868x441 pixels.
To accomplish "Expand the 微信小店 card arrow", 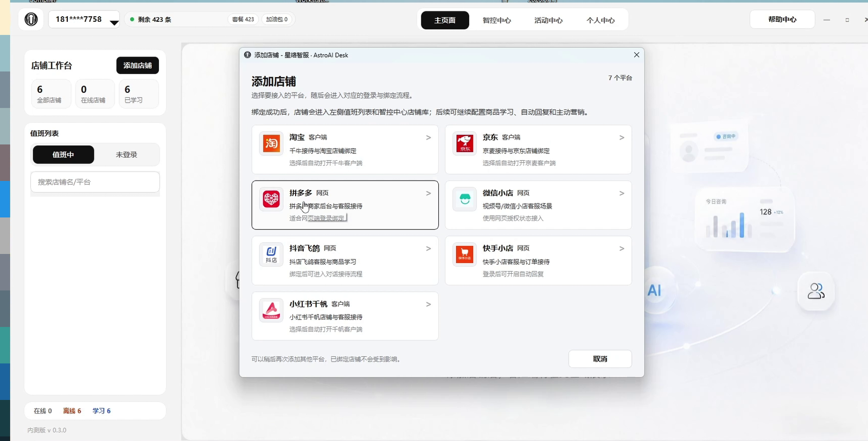I will tap(622, 193).
